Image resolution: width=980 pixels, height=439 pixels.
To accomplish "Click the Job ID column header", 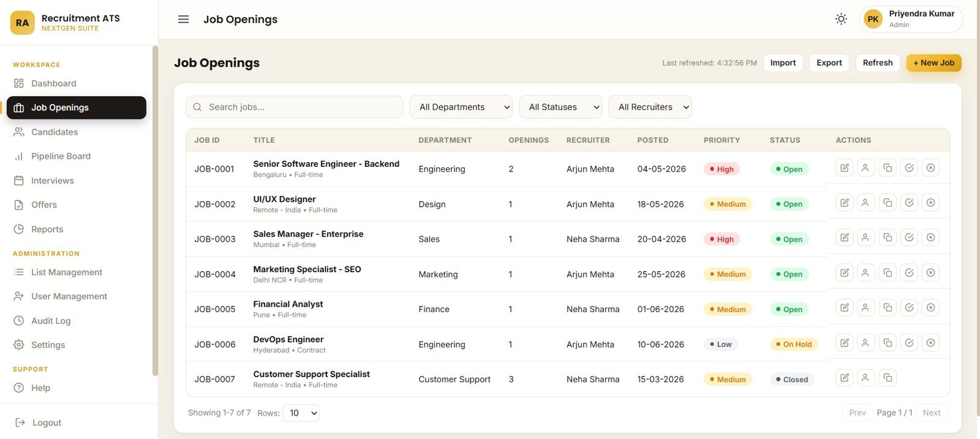I will click(x=207, y=140).
